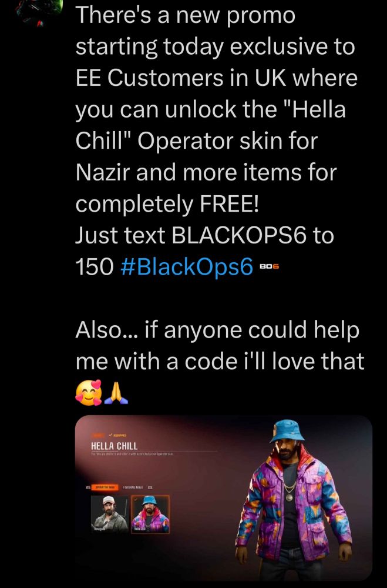Open the #BlackOps6 hashtag link

pos(187,267)
